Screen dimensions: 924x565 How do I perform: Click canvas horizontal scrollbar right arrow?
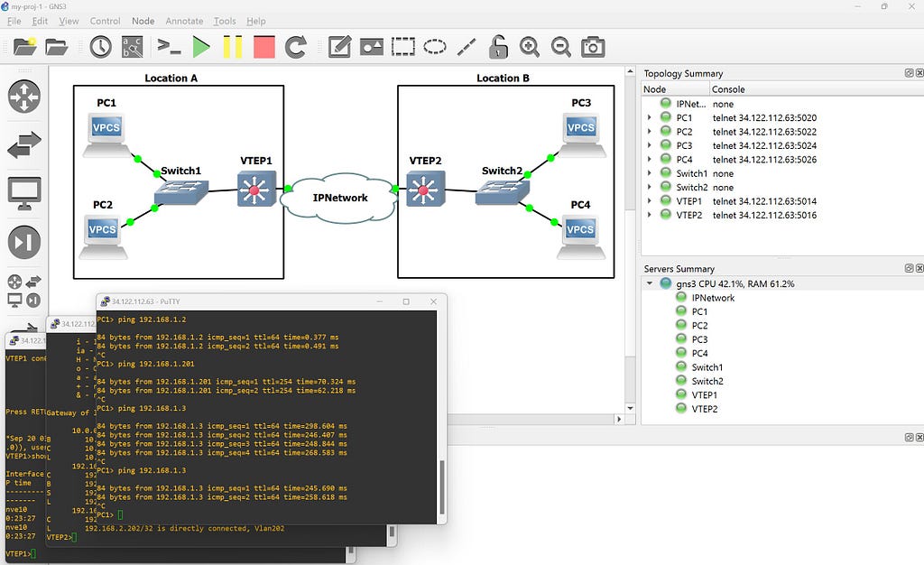click(x=619, y=419)
